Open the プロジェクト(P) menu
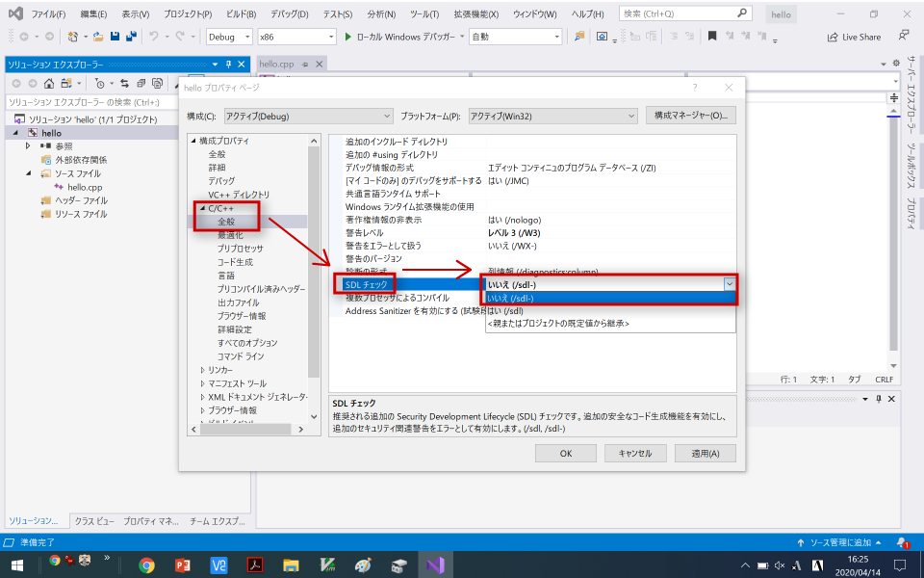This screenshot has height=578, width=924. (188, 13)
